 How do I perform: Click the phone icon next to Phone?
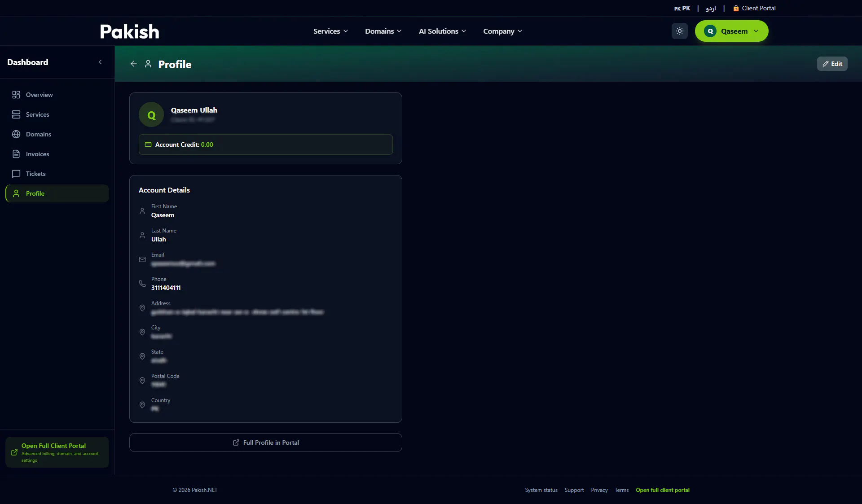pyautogui.click(x=142, y=284)
